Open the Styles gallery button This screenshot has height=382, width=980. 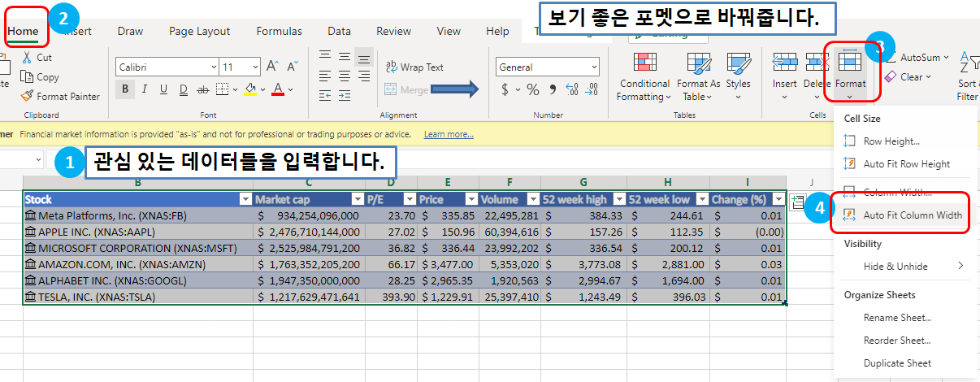(x=738, y=76)
